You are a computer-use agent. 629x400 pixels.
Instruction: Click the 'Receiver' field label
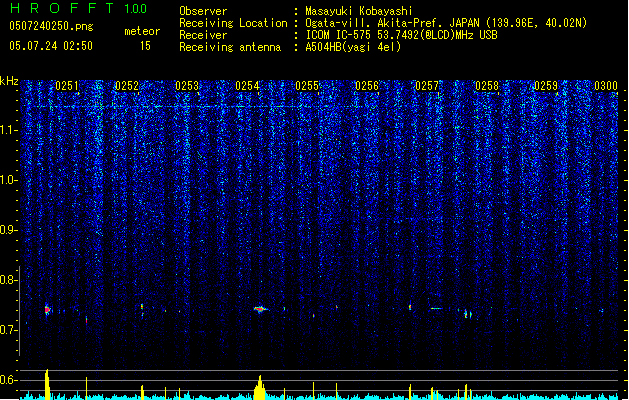[203, 35]
